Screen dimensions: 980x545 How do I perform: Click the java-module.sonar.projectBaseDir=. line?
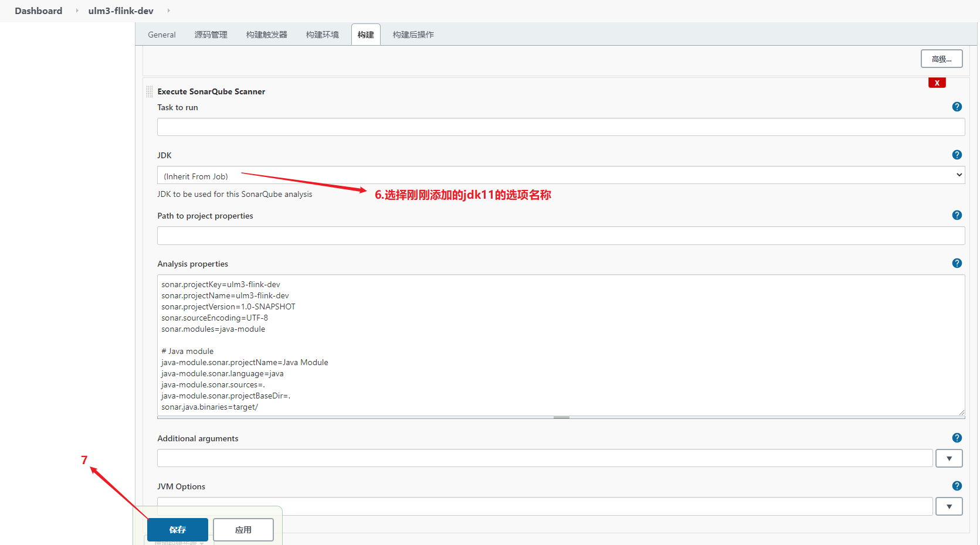226,396
